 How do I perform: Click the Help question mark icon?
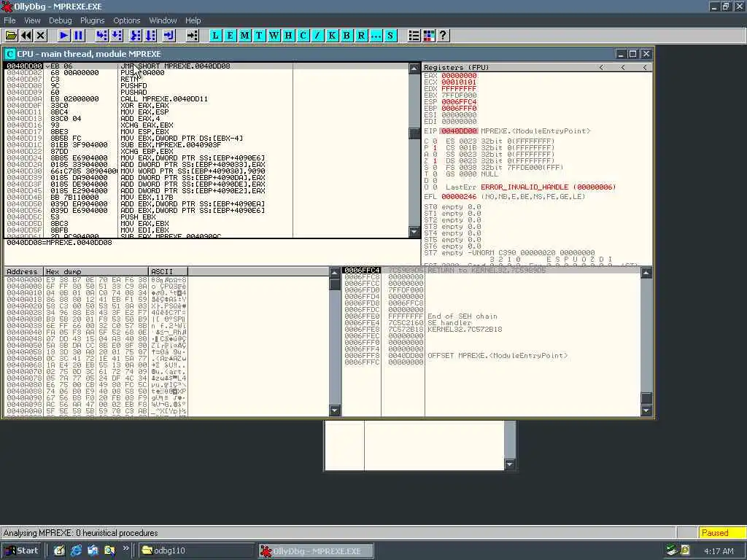(x=443, y=35)
